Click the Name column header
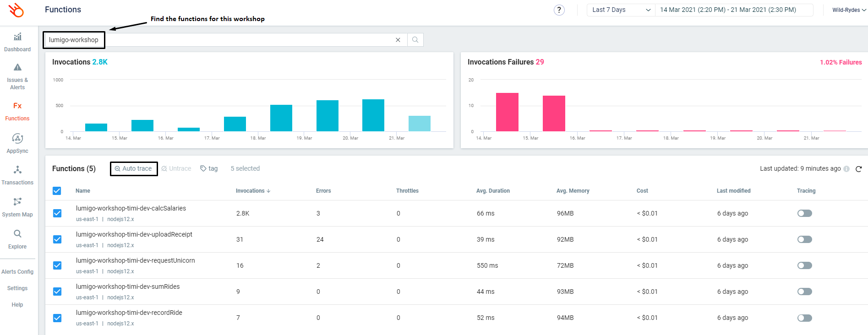 pyautogui.click(x=83, y=191)
